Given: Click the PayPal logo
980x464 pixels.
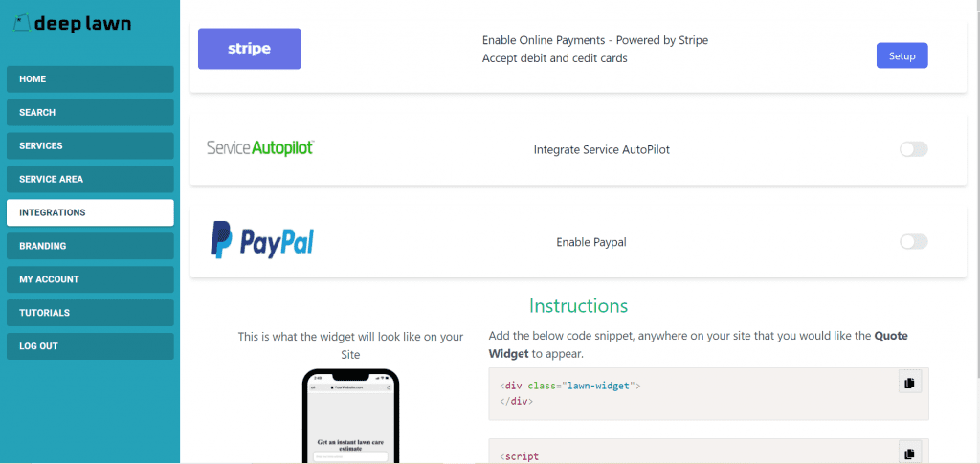Looking at the screenshot, I should coord(262,240).
